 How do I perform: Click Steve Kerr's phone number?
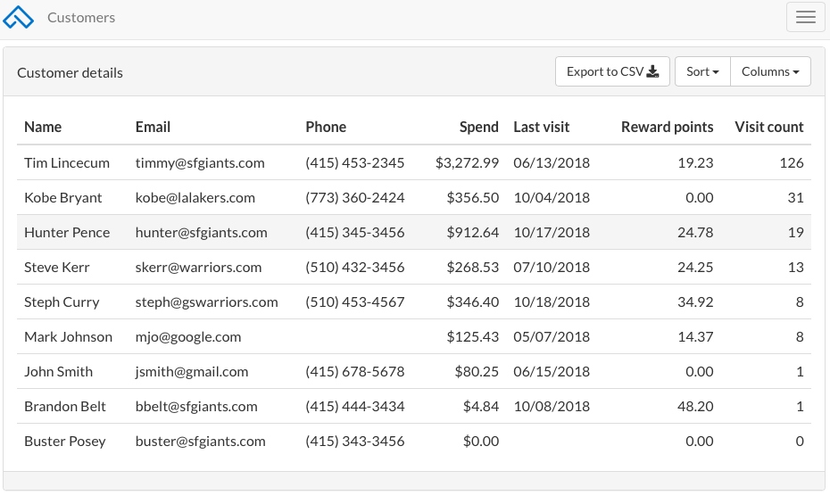click(354, 267)
